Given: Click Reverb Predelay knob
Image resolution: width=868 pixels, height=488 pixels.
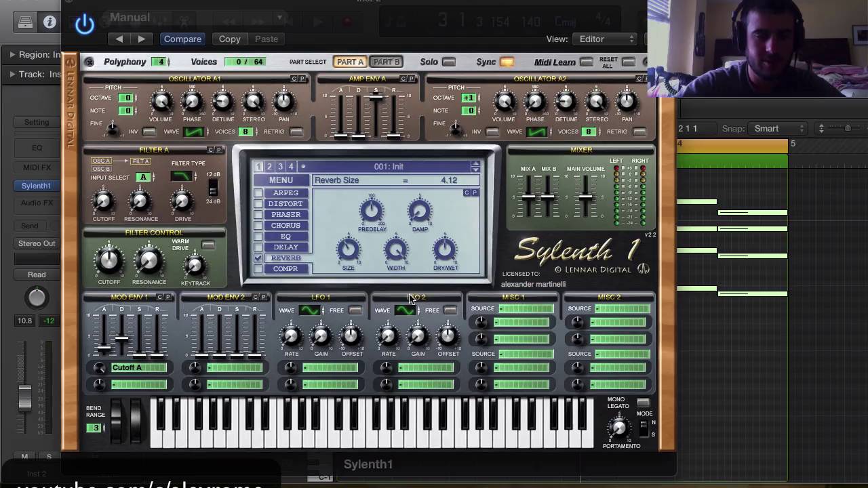Looking at the screenshot, I should pyautogui.click(x=372, y=211).
